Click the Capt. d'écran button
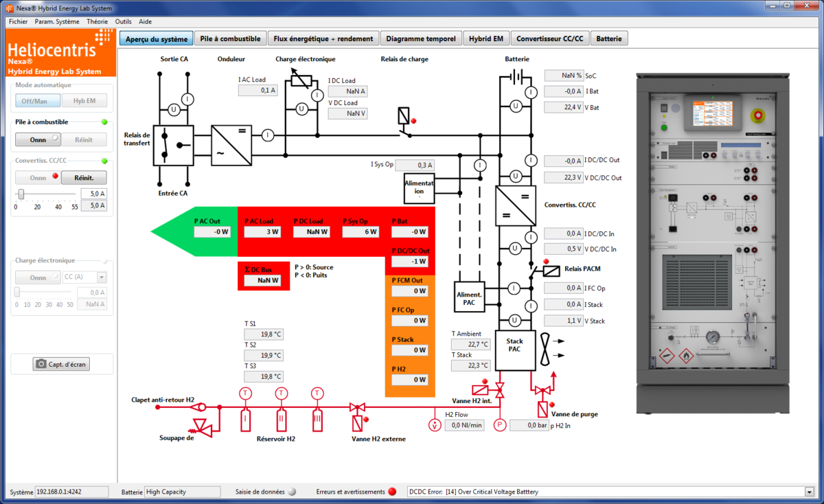Image resolution: width=824 pixels, height=504 pixels. 62,364
